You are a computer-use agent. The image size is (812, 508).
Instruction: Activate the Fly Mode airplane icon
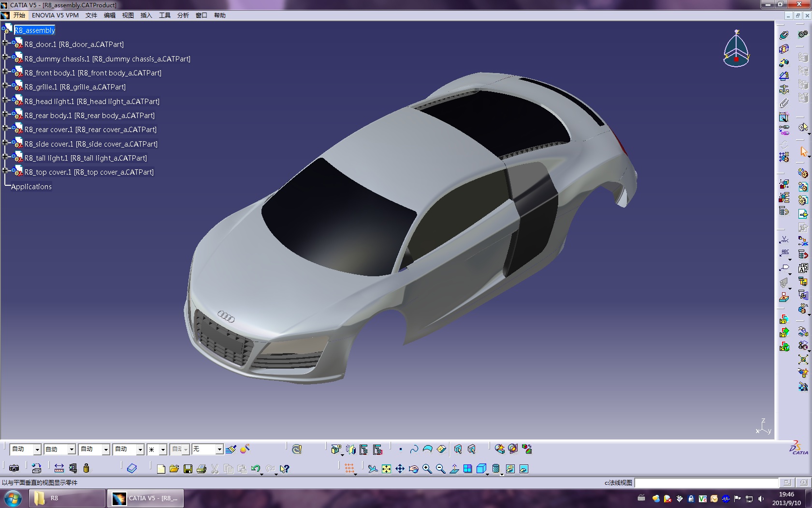click(373, 469)
